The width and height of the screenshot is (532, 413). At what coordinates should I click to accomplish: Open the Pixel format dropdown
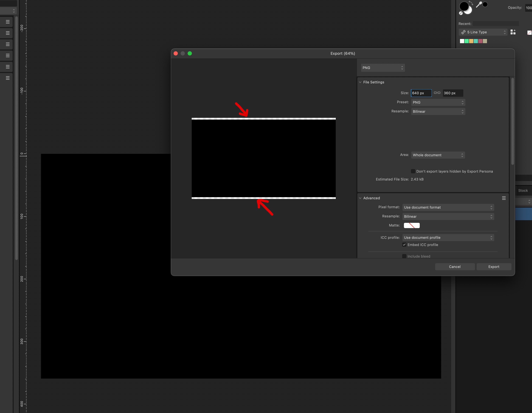448,207
